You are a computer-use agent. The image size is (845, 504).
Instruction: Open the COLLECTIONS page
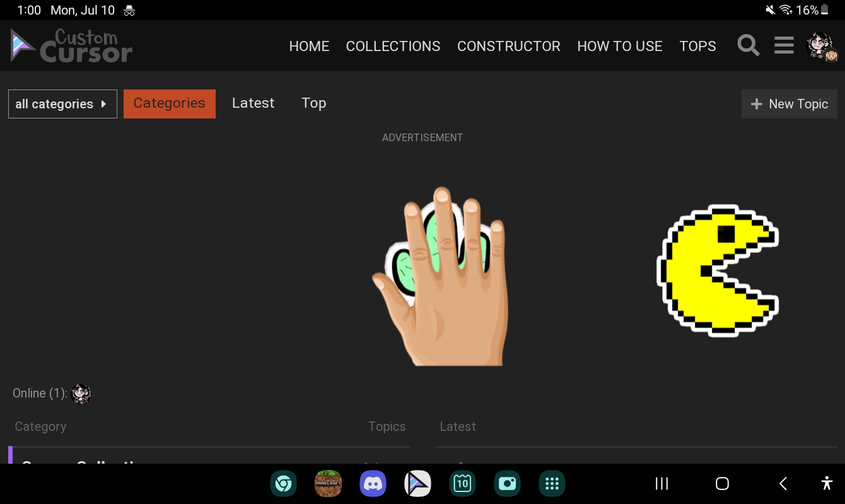pyautogui.click(x=393, y=46)
